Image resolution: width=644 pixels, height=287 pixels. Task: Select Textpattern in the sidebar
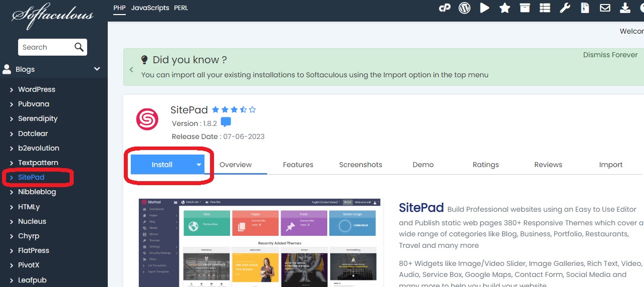[38, 163]
